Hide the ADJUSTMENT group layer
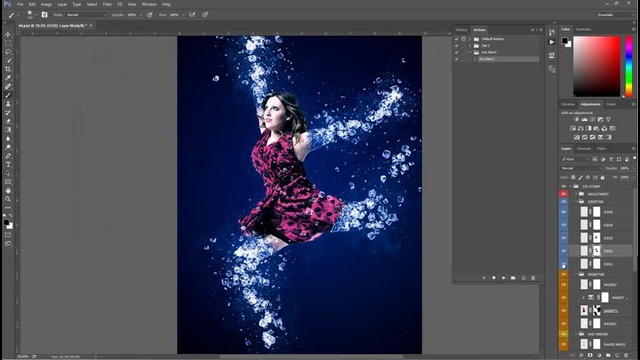 [x=564, y=194]
